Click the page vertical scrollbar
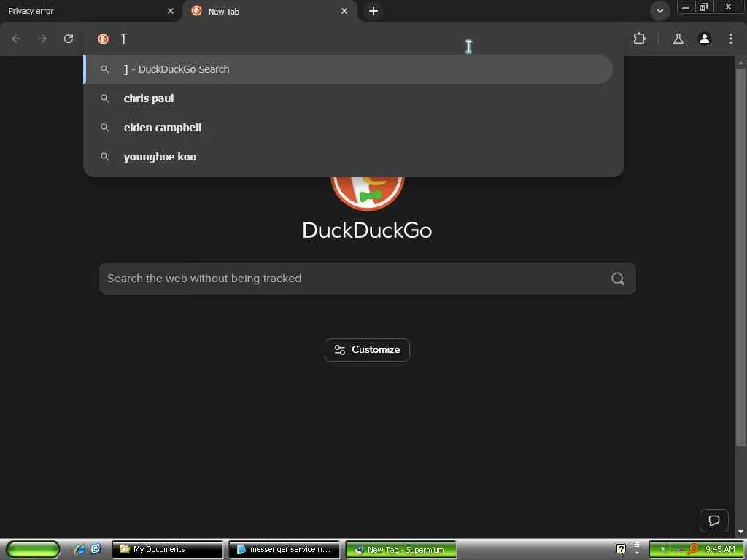The height and width of the screenshot is (560, 747). click(740, 257)
